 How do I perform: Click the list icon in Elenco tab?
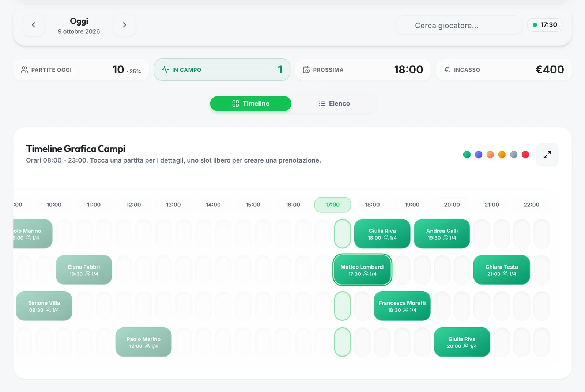coord(322,104)
